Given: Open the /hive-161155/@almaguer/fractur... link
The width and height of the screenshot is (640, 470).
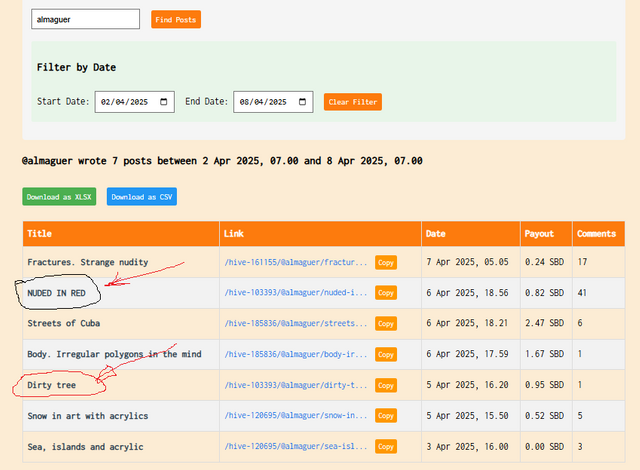Looking at the screenshot, I should 296,262.
